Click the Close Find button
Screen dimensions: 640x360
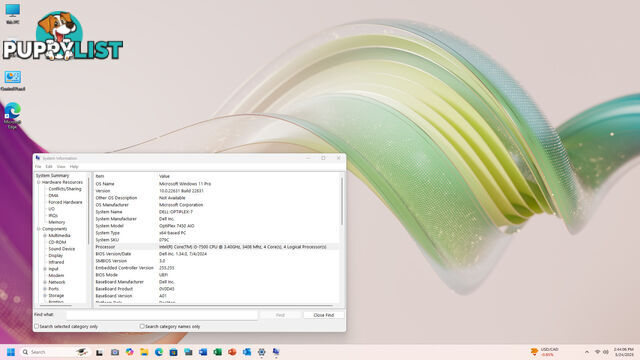point(324,315)
